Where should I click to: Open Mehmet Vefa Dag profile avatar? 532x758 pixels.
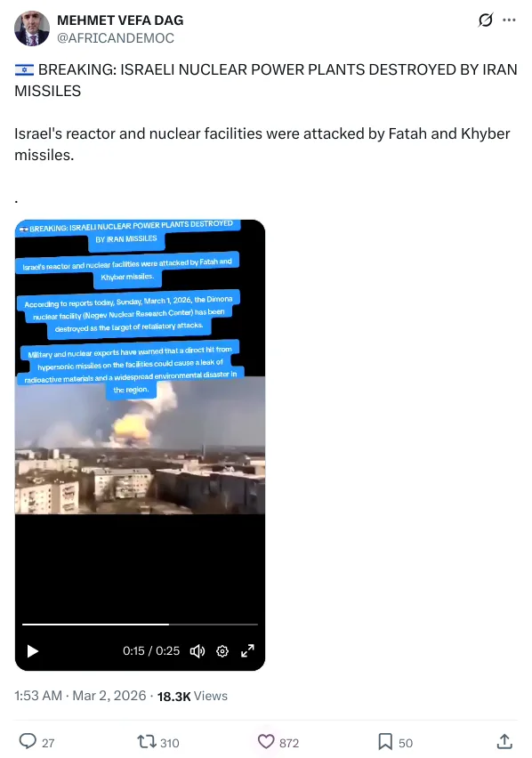(x=32, y=29)
